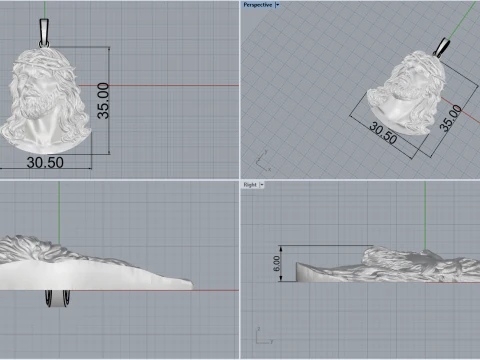480x360 pixels.
Task: Select the 30.50 width dimension in top-left viewport
Action: point(45,163)
